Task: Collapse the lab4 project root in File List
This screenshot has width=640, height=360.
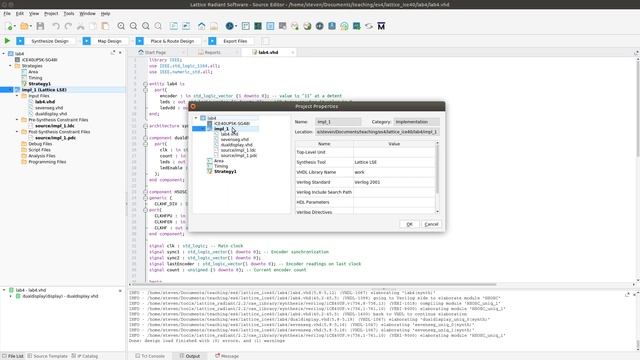Action: pyautogui.click(x=4, y=53)
